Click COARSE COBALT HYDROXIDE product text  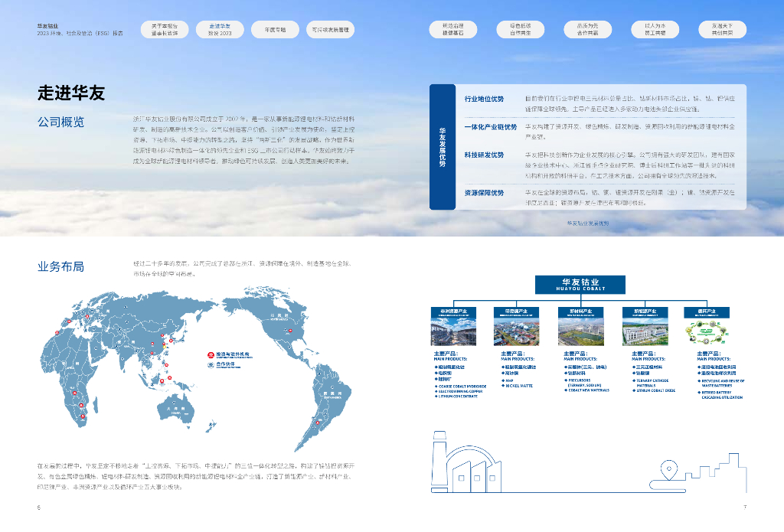coord(462,387)
